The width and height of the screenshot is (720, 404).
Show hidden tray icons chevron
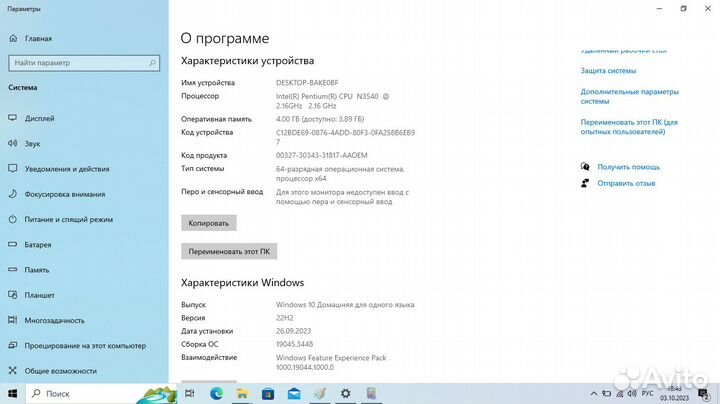[x=594, y=394]
